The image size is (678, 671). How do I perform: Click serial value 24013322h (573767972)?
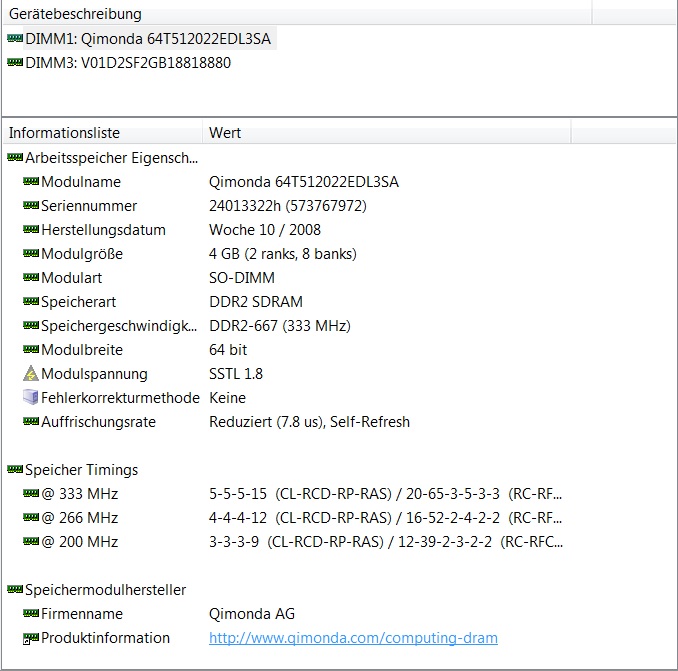point(288,205)
